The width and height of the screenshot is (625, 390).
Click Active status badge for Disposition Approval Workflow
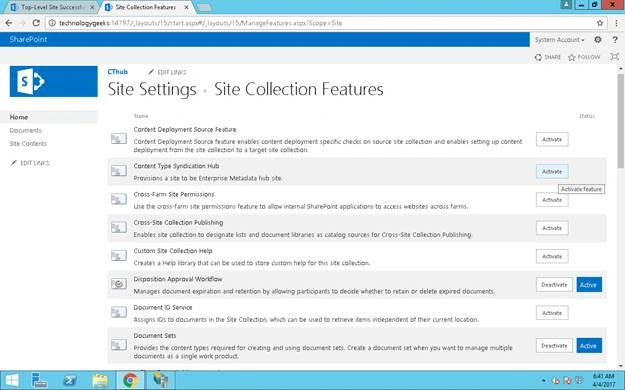[589, 285]
